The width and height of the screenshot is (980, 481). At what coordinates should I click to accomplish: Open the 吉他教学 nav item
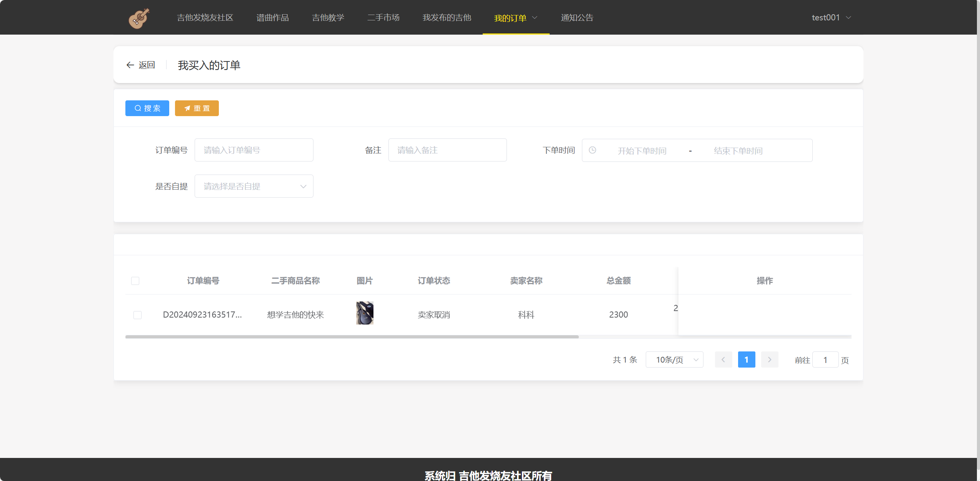point(328,18)
